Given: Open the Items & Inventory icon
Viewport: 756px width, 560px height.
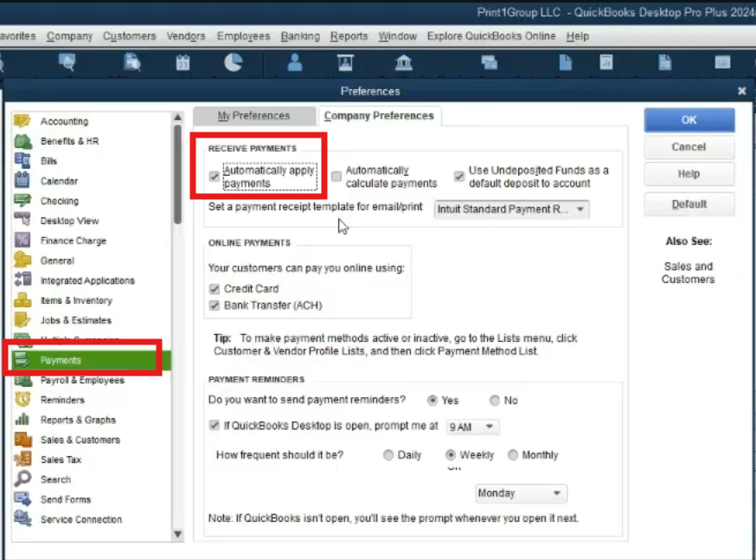Looking at the screenshot, I should (x=22, y=300).
